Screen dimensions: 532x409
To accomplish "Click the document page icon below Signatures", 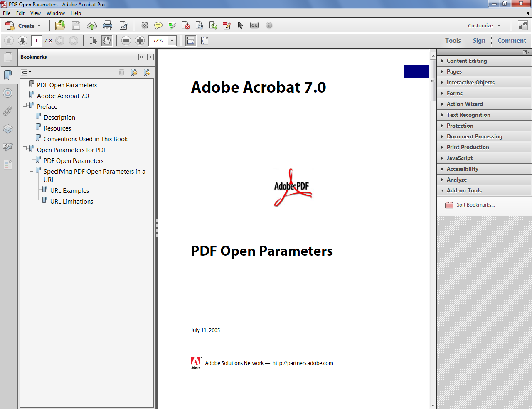I will (x=8, y=165).
